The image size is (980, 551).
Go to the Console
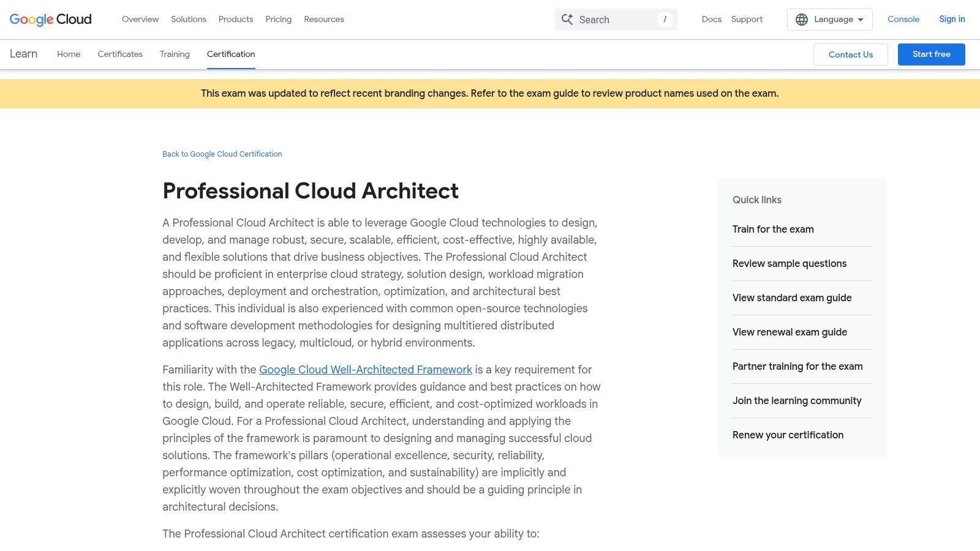pos(903,20)
